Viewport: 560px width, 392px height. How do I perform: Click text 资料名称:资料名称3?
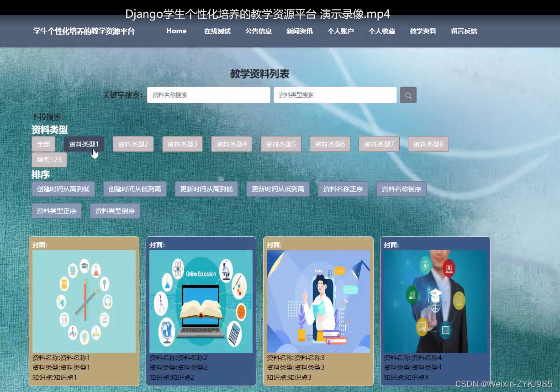point(296,358)
